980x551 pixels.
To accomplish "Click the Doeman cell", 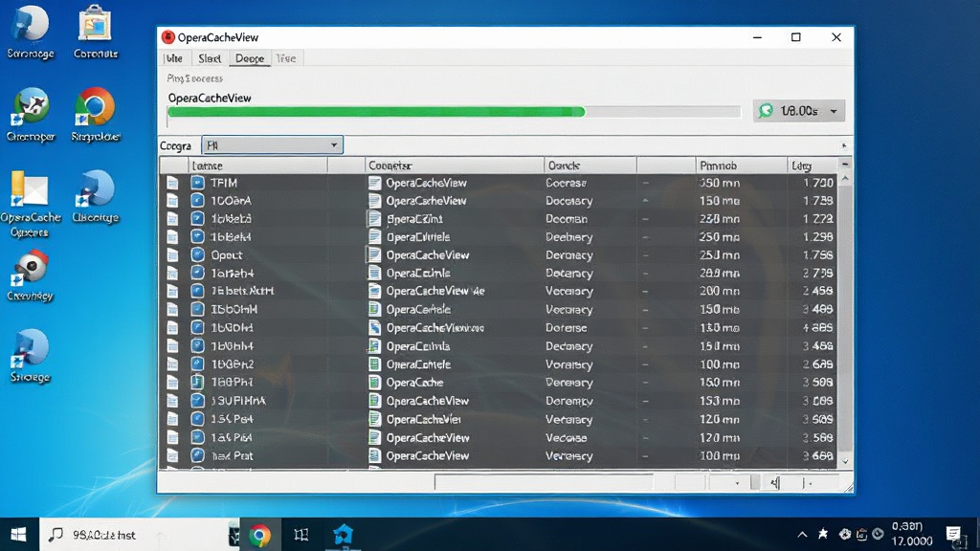I will pos(567,219).
